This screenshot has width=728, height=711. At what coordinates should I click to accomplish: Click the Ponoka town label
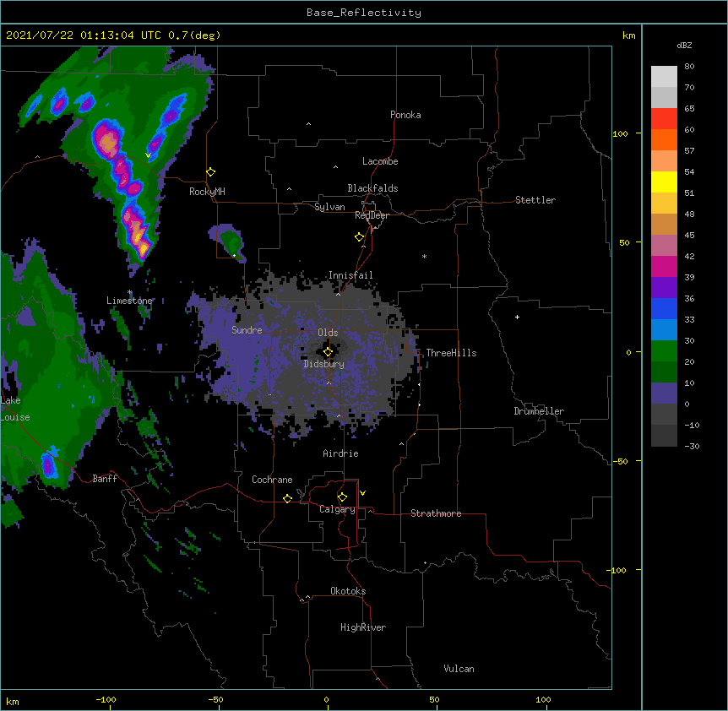click(405, 115)
